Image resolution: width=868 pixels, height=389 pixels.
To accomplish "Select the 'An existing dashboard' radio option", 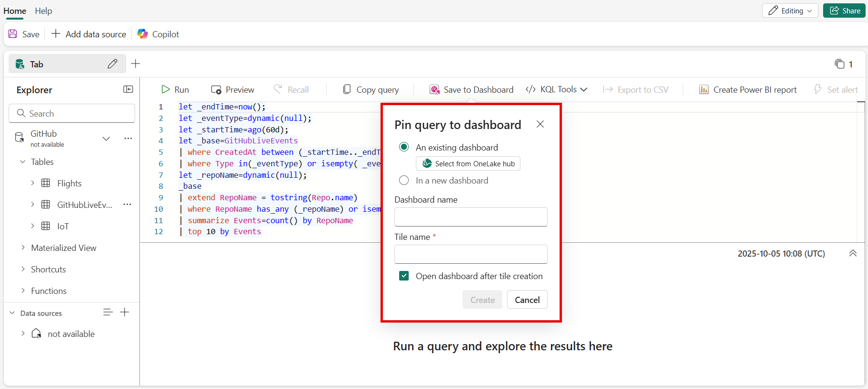I will click(x=404, y=147).
